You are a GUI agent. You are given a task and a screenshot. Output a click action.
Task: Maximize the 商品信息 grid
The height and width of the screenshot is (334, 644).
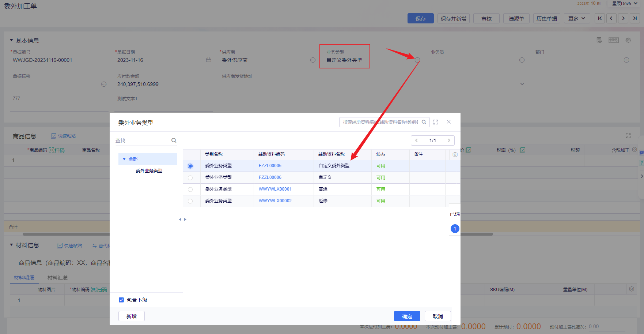(628, 136)
